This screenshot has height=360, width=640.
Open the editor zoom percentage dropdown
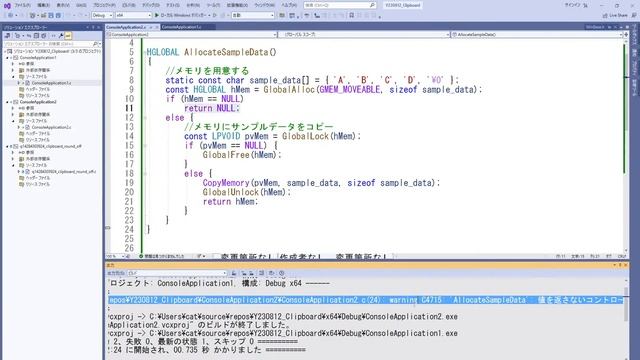click(115, 256)
